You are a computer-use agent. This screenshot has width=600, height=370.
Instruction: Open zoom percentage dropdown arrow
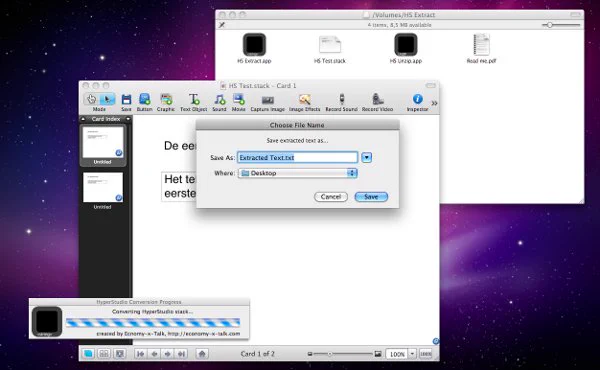(412, 354)
